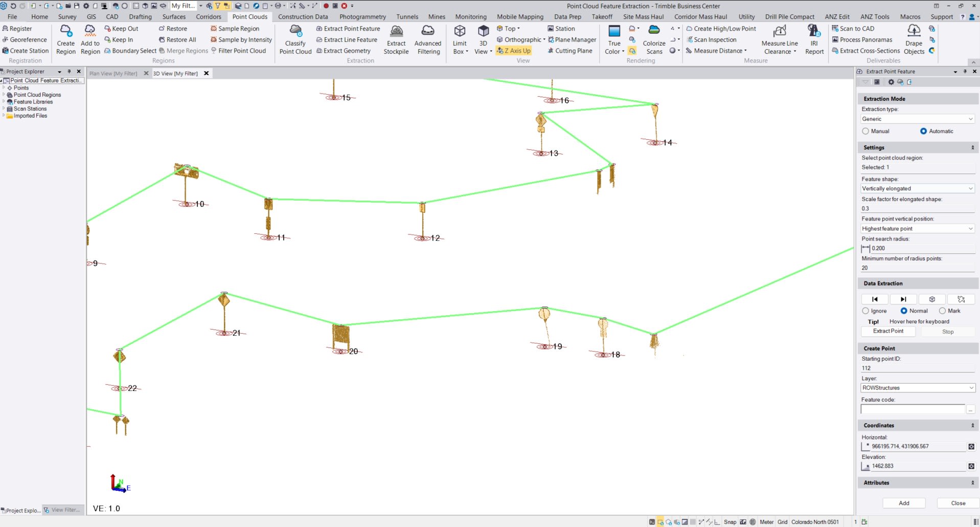The width and height of the screenshot is (980, 527).
Task: Open the Photogrammetry ribbon tab
Action: tap(362, 17)
